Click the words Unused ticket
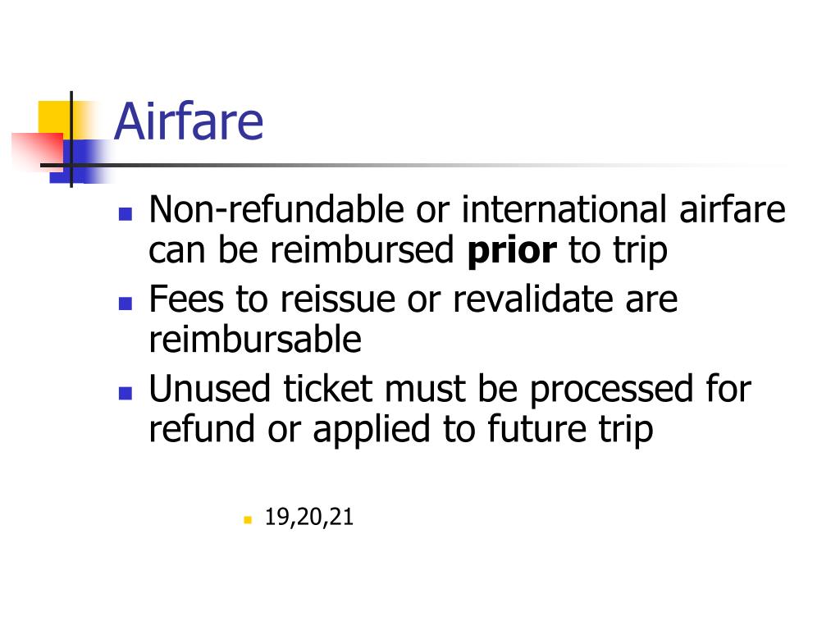Image resolution: width=840 pixels, height=630 pixels. coord(260,388)
